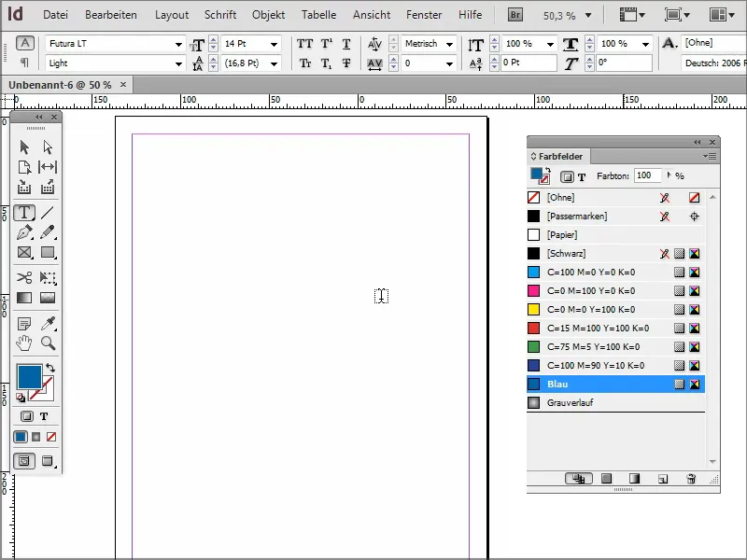Show all swatches button in Farbfelder
Screen dimensions: 747x560
click(579, 479)
